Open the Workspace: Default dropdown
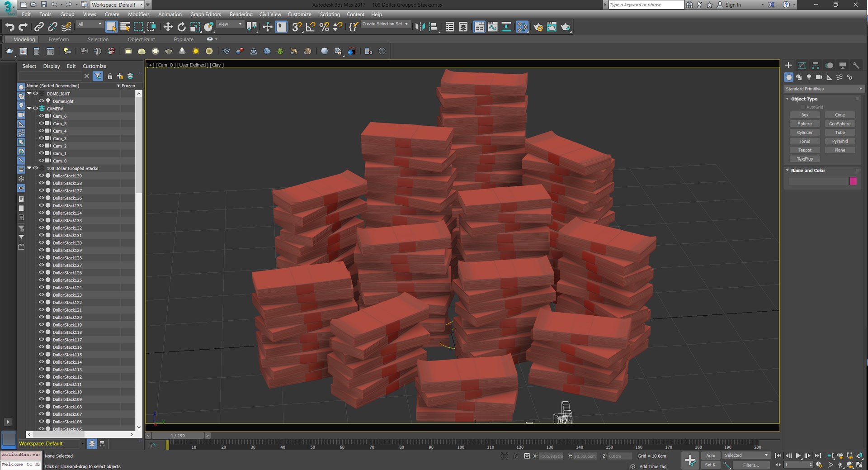This screenshot has width=868, height=470. click(x=117, y=5)
